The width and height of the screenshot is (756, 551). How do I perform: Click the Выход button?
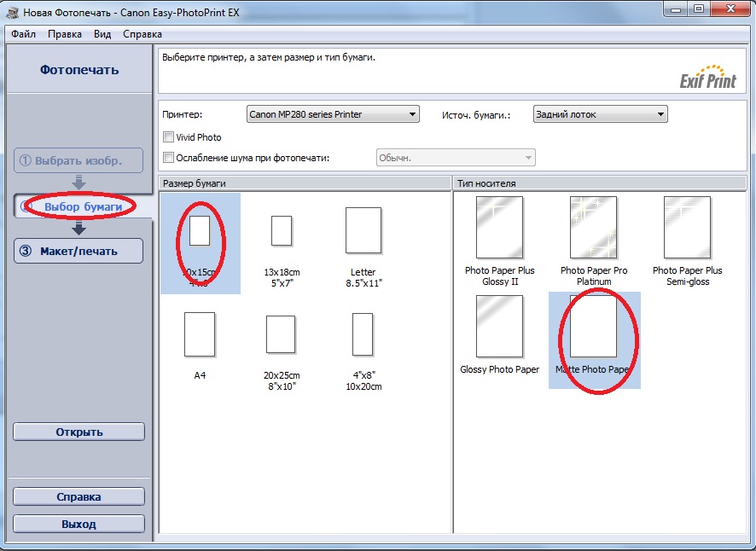click(79, 524)
